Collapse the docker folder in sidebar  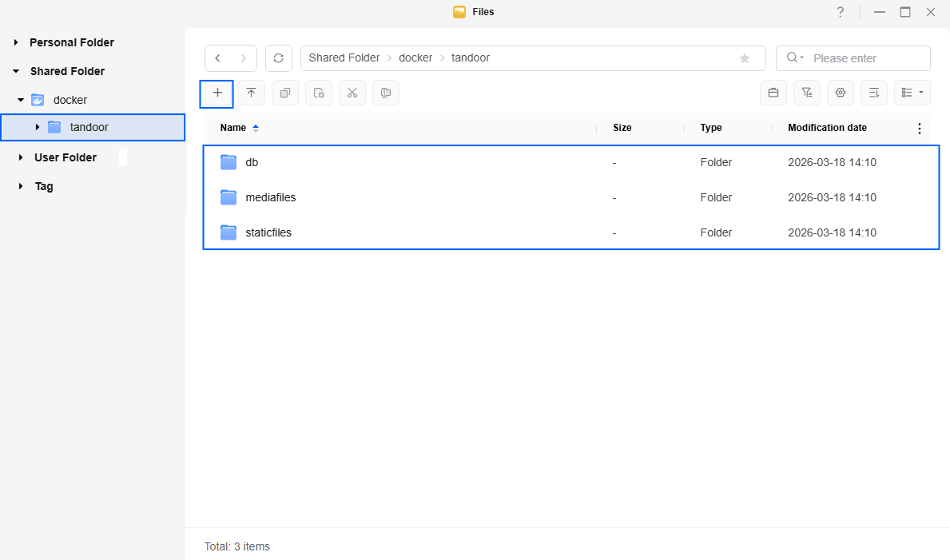coord(22,100)
